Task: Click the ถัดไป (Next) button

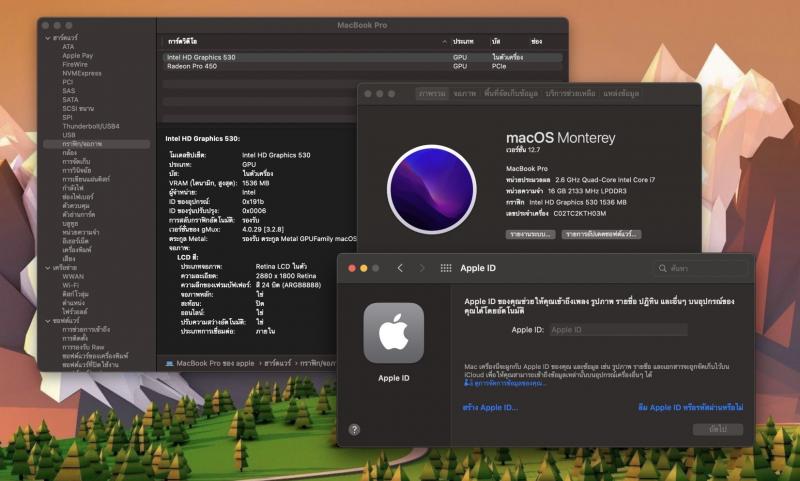Action: [717, 429]
